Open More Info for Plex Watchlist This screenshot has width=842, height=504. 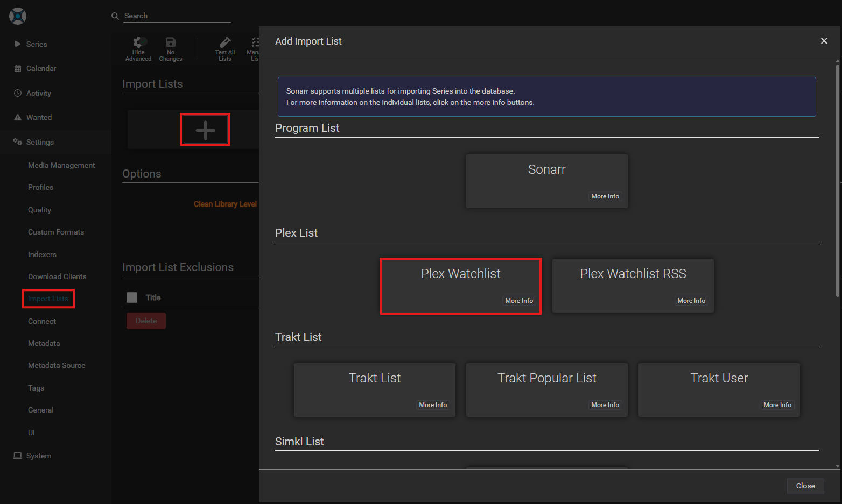(519, 301)
